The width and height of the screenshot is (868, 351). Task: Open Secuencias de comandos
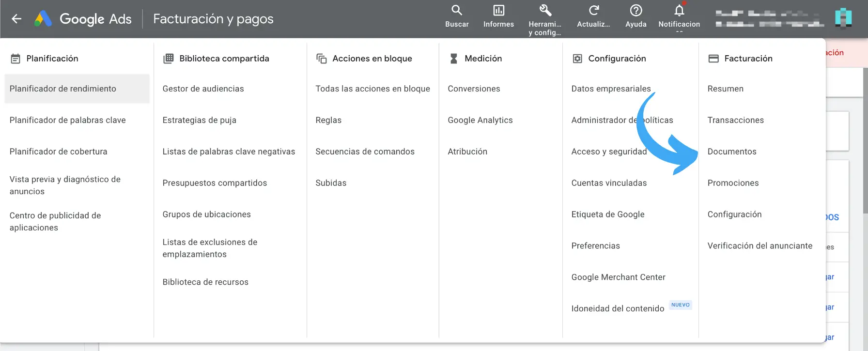coord(365,152)
